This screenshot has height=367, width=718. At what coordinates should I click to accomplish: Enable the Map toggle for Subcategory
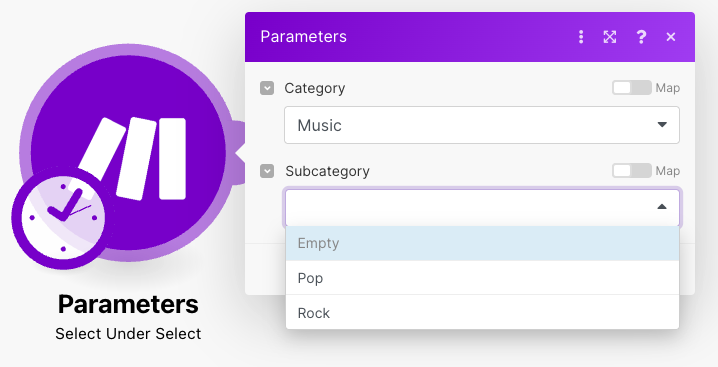[632, 170]
